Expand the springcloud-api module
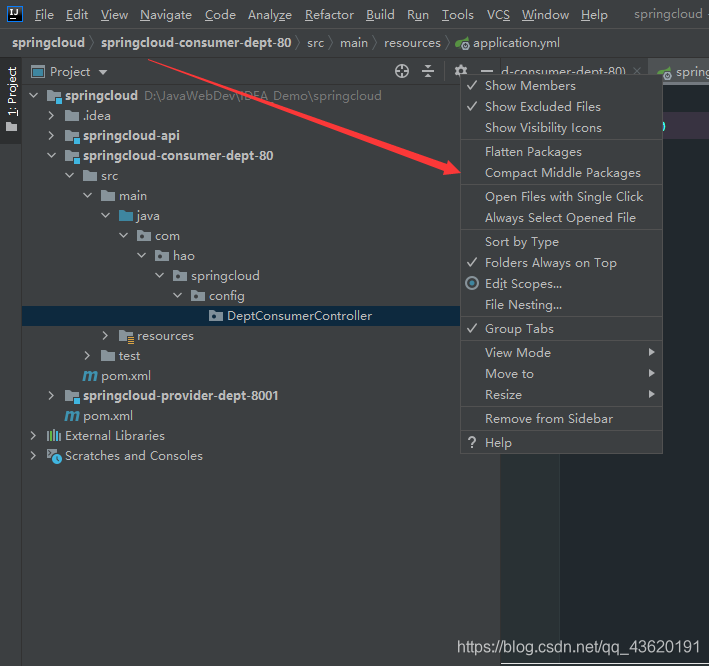The width and height of the screenshot is (709, 666). (51, 136)
